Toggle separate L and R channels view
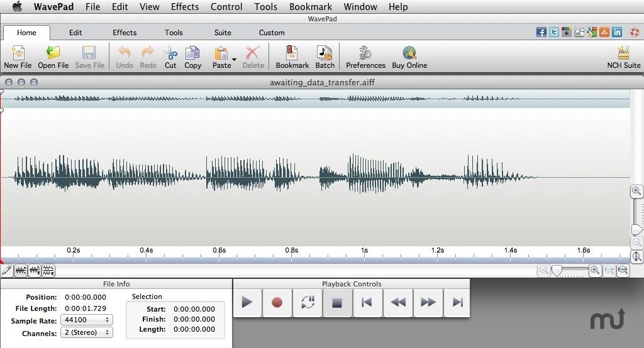Viewport: 644px width, 348px height. tap(48, 270)
